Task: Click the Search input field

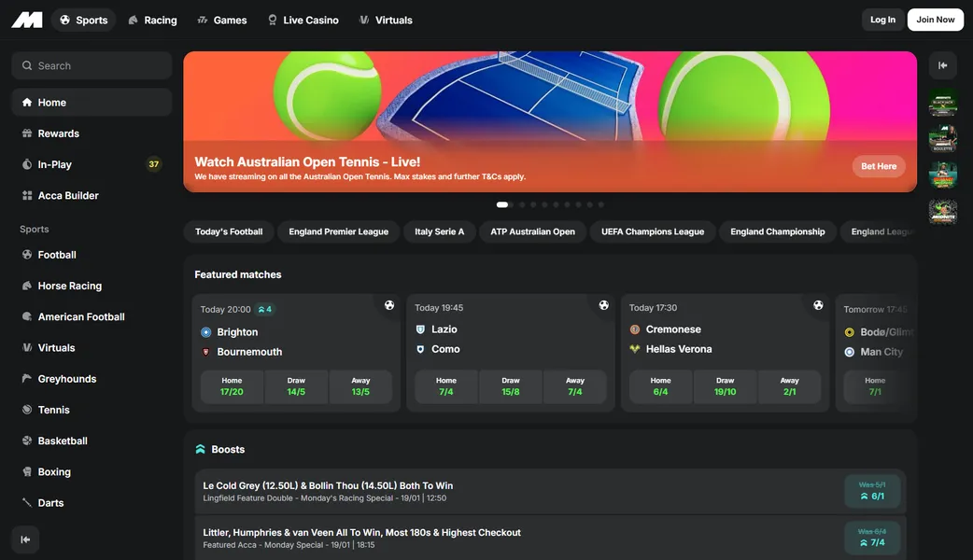Action: [91, 64]
